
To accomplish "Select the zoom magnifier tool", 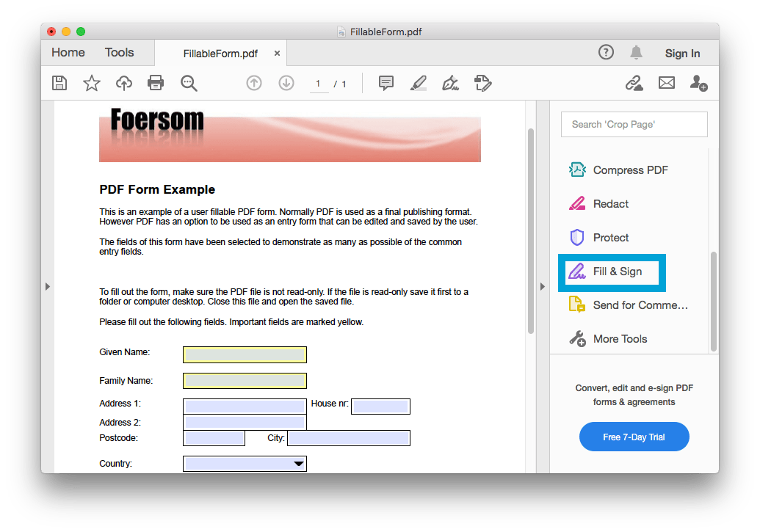I will (x=189, y=83).
